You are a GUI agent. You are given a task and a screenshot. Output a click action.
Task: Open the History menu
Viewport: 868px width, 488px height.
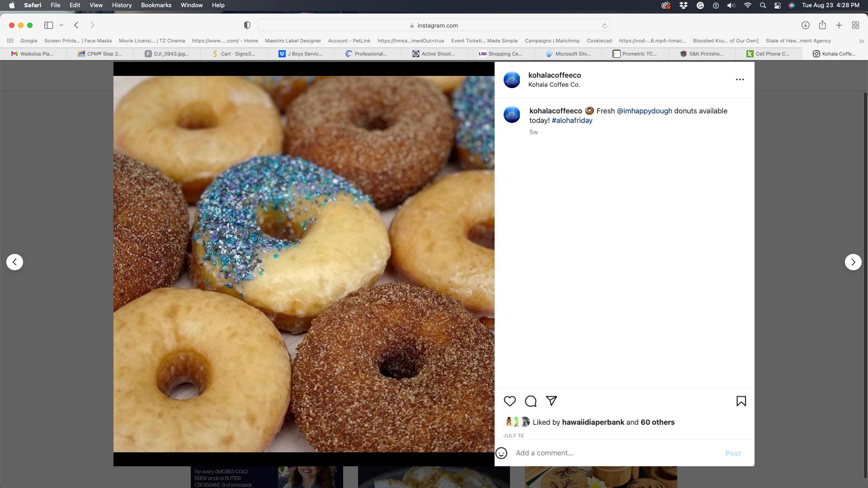pos(122,5)
